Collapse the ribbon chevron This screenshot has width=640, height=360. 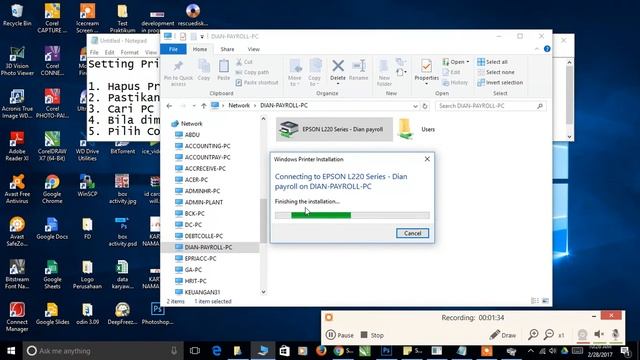point(536,49)
